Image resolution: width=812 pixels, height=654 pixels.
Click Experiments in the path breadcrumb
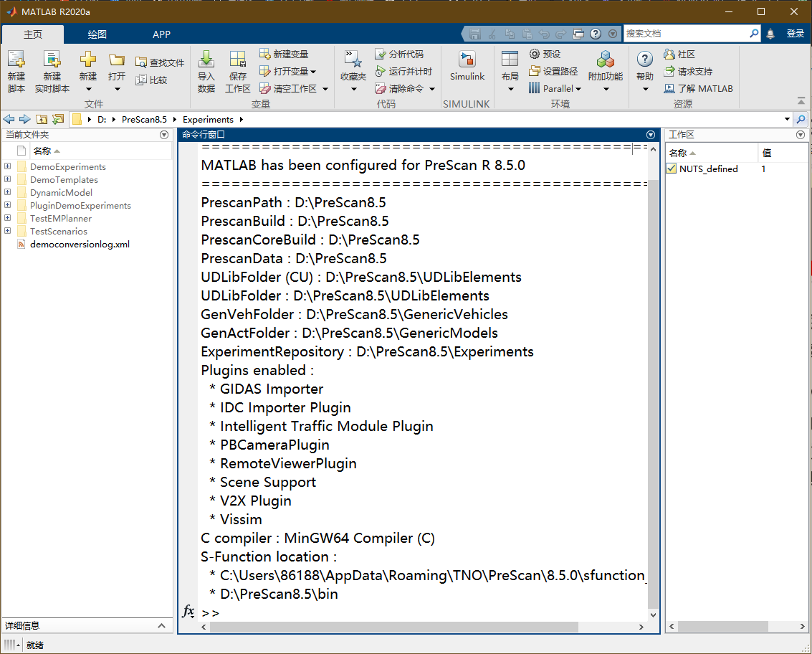click(x=208, y=120)
